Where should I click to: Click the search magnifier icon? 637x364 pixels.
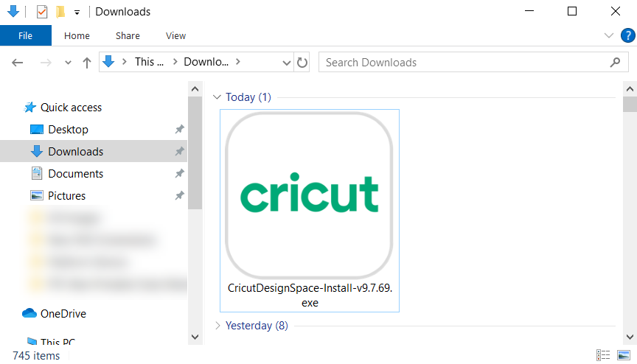pyautogui.click(x=615, y=62)
